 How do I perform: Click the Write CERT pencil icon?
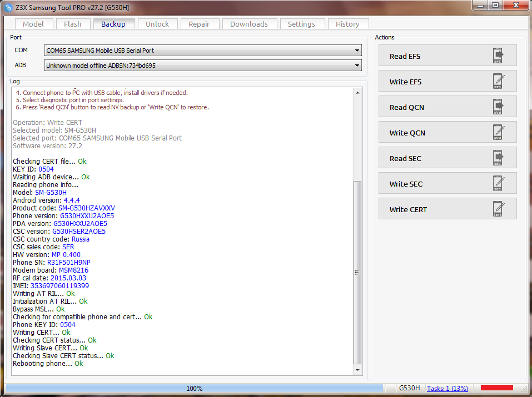point(498,209)
